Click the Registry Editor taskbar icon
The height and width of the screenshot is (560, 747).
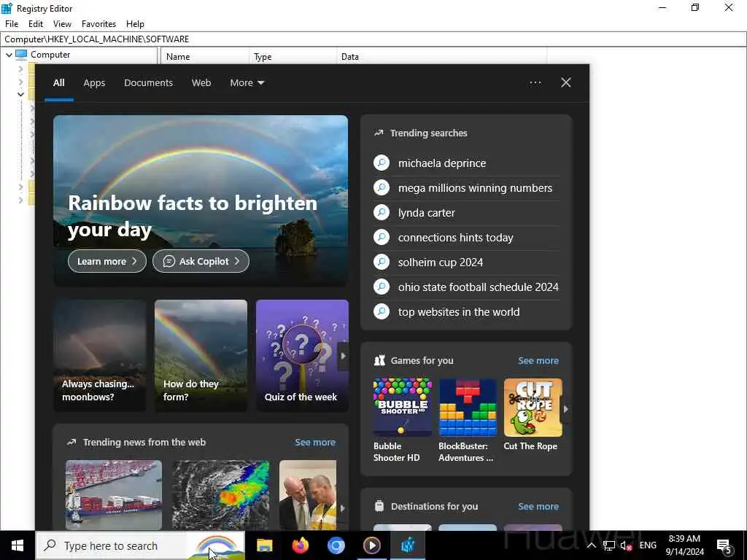[408, 545]
